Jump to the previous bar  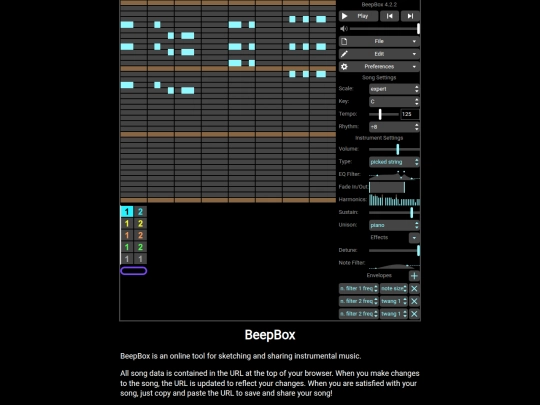coord(390,16)
